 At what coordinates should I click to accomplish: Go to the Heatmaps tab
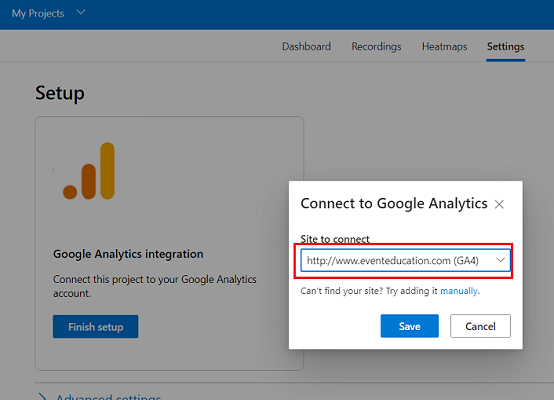444,47
